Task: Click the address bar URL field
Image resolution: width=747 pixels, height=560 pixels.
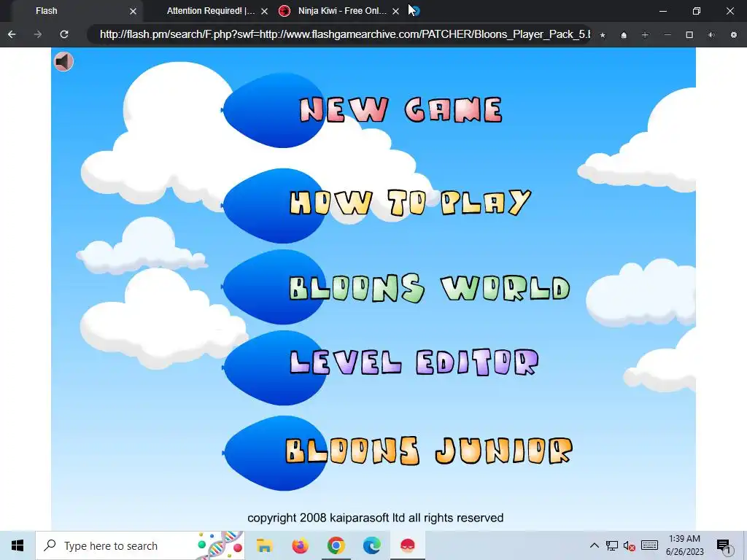Action: [339, 34]
